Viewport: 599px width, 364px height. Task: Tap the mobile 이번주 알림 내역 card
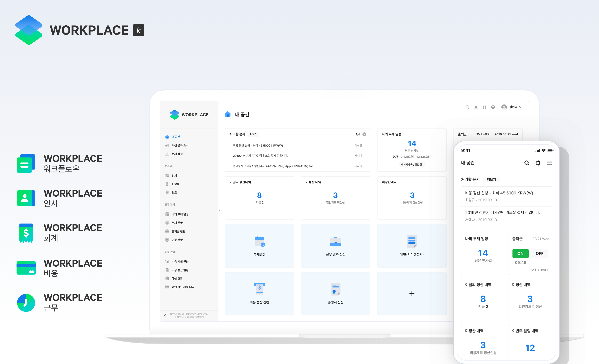click(530, 342)
